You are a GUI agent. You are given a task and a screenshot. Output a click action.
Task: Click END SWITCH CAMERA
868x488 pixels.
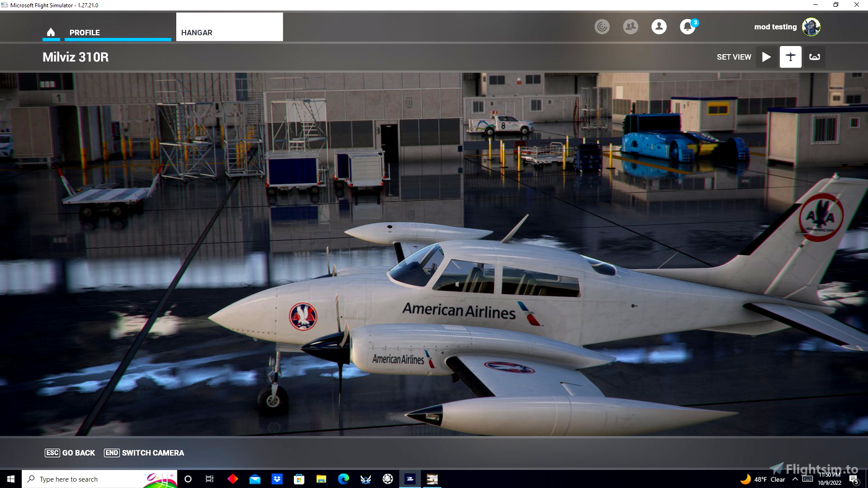point(144,453)
